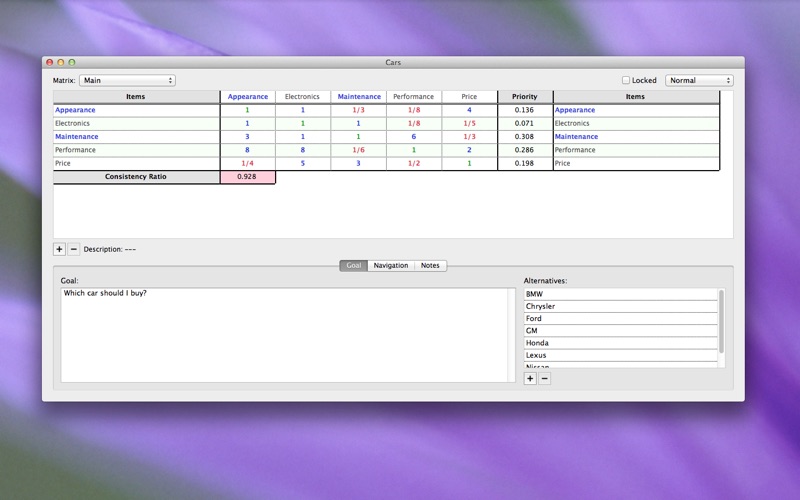Switch to the Notes tab
This screenshot has width=800, height=500.
pos(430,265)
